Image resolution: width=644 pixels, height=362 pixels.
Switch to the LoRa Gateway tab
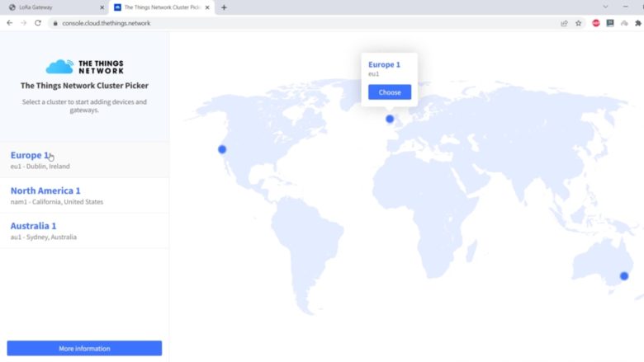pyautogui.click(x=54, y=7)
